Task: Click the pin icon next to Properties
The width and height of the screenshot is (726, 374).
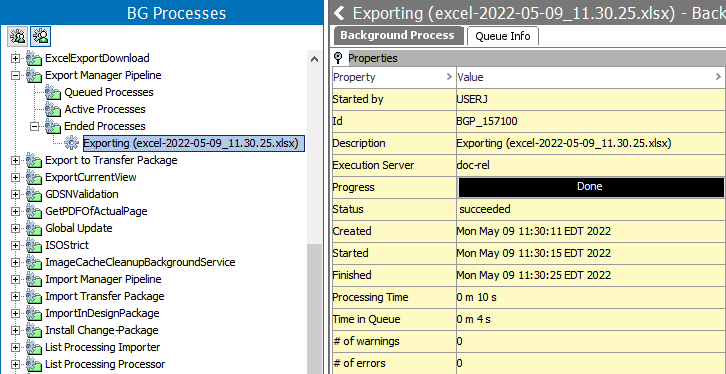Action: [x=338, y=58]
